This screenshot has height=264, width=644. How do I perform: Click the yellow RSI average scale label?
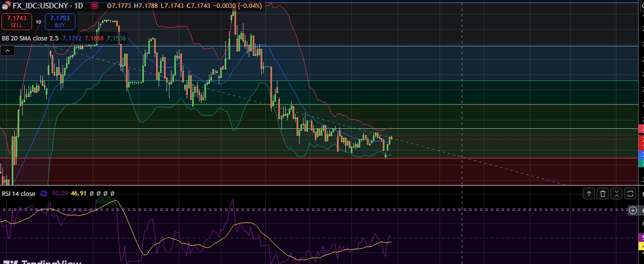[641, 245]
